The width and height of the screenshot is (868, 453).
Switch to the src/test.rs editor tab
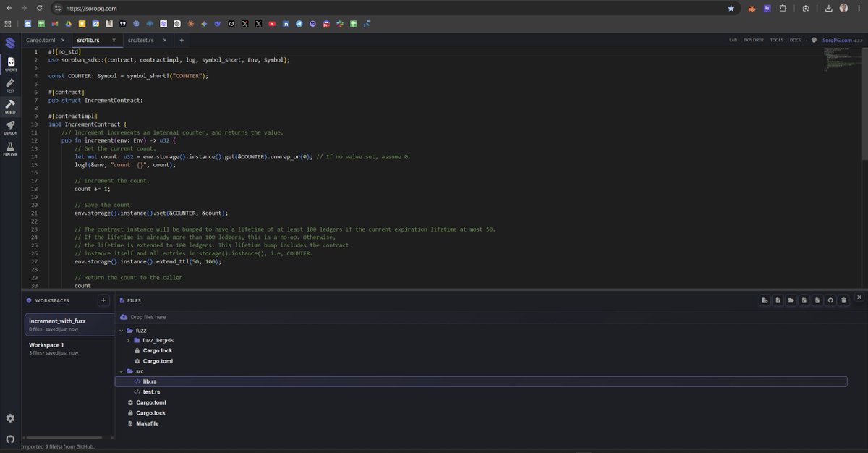141,40
